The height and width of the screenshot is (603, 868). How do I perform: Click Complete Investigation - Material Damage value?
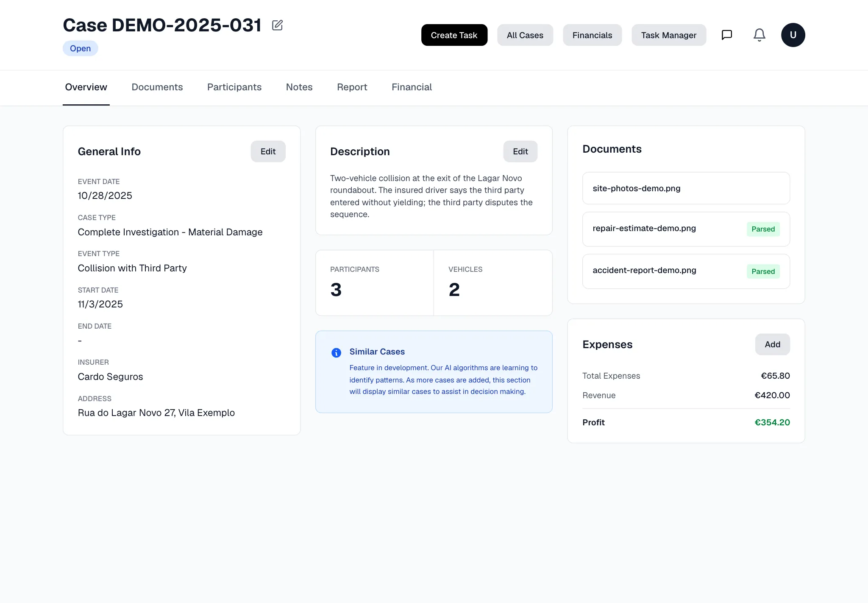170,232
